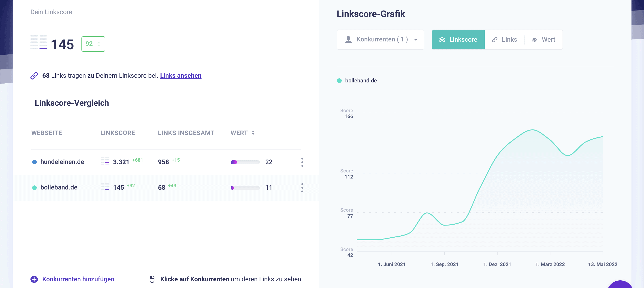Image resolution: width=644 pixels, height=288 pixels.
Task: Open the Konkurrenten (1) dropdown
Action: [380, 40]
